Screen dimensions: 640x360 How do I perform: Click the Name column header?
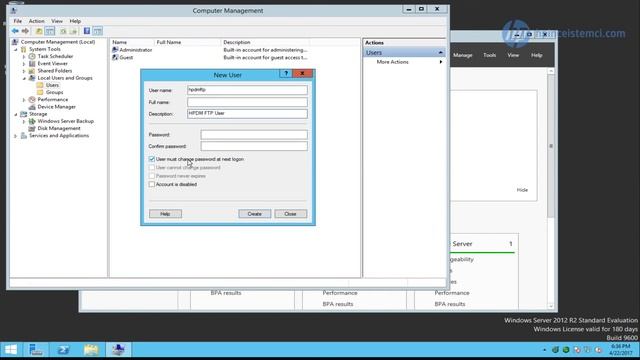[132, 42]
